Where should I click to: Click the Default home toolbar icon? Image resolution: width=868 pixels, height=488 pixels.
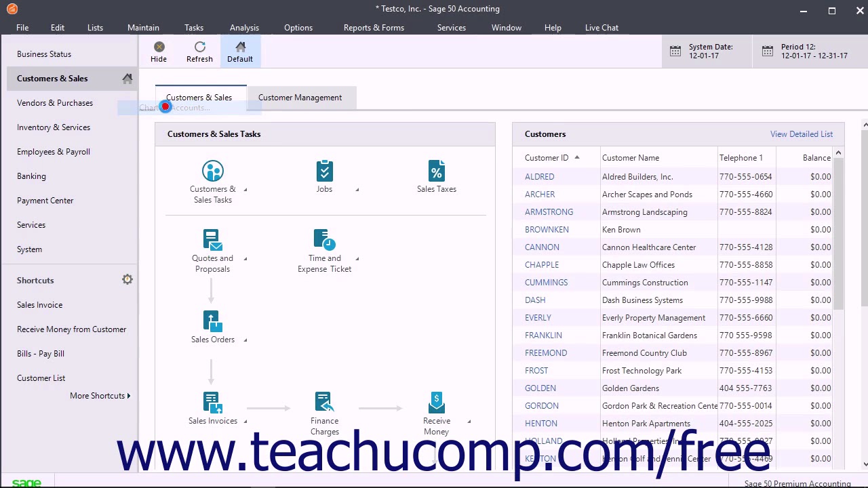[240, 47]
